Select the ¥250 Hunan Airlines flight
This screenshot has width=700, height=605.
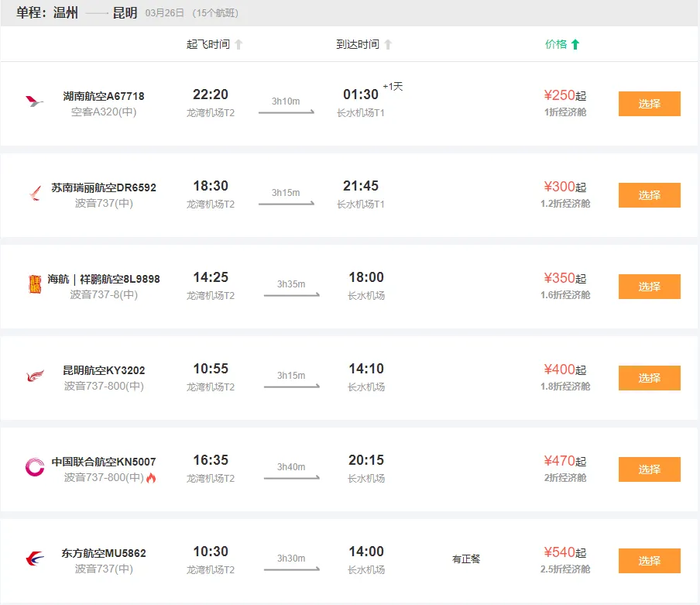point(649,104)
